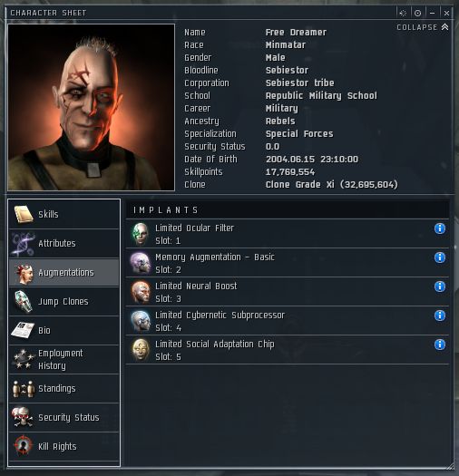Open the Bio section
Image resolution: width=459 pixels, height=476 pixels.
click(x=64, y=330)
